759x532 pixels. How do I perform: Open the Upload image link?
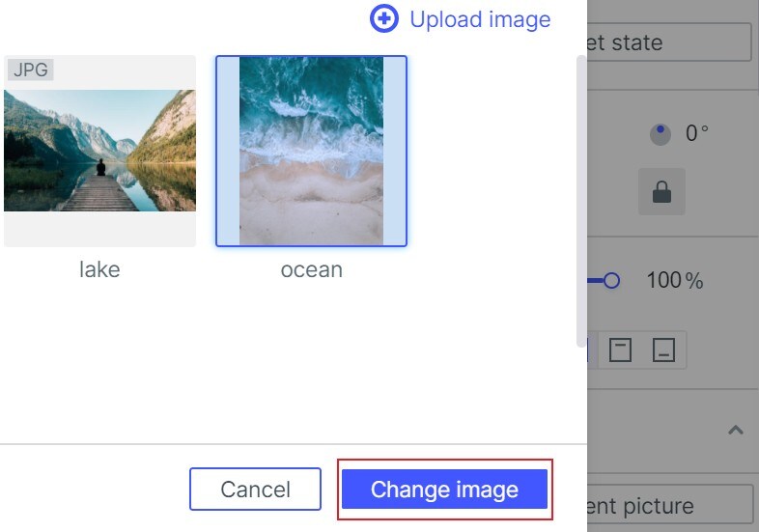480,19
